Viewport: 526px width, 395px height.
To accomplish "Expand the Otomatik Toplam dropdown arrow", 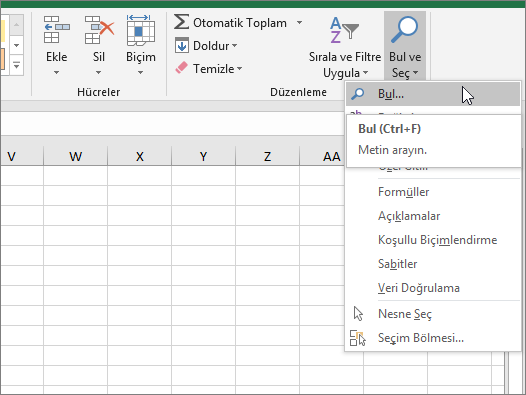I will coord(299,22).
